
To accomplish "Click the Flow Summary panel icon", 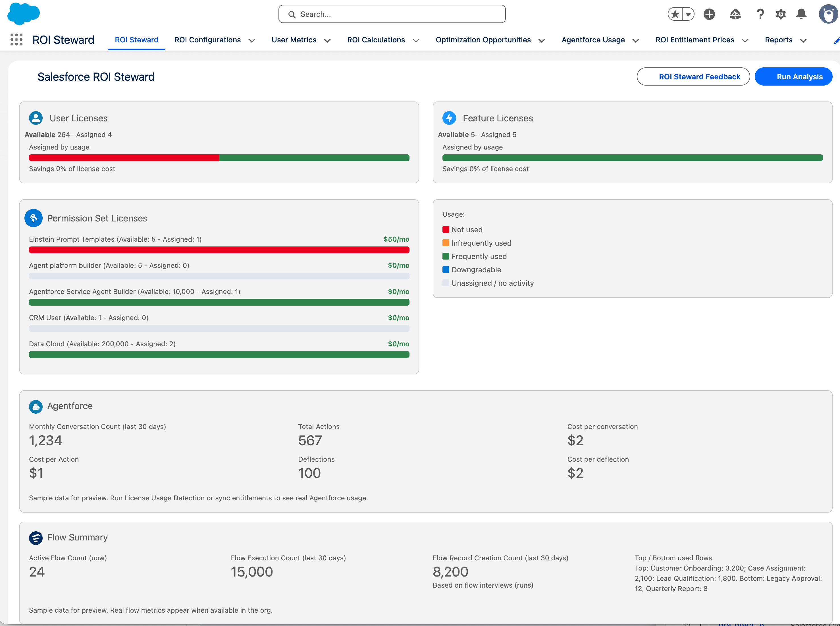I will click(x=36, y=538).
